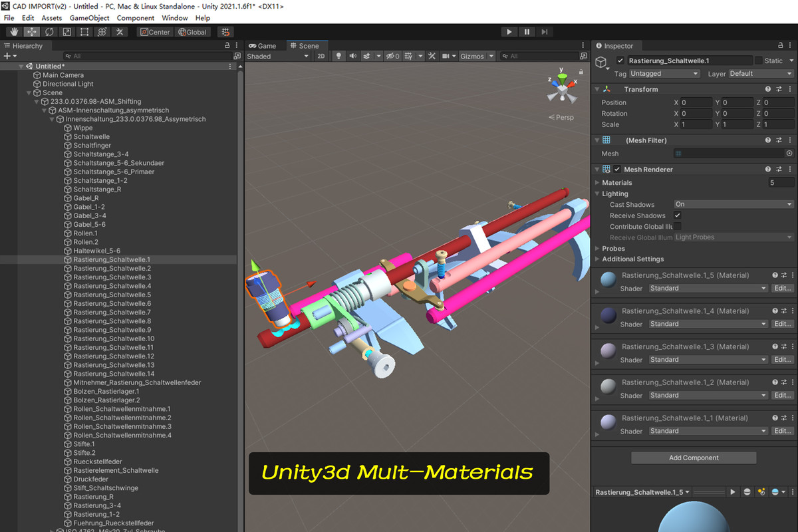The image size is (798, 532).
Task: Open the Component menu
Action: 136,18
